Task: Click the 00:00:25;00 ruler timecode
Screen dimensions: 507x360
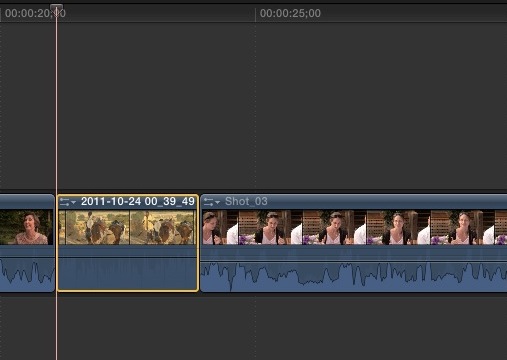Action: click(x=290, y=13)
